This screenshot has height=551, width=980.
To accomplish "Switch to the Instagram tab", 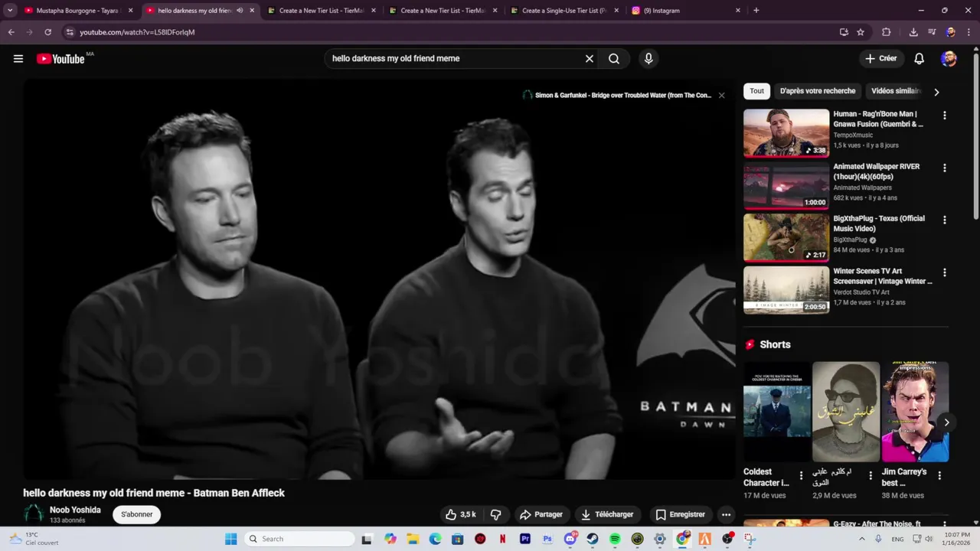I will point(685,11).
